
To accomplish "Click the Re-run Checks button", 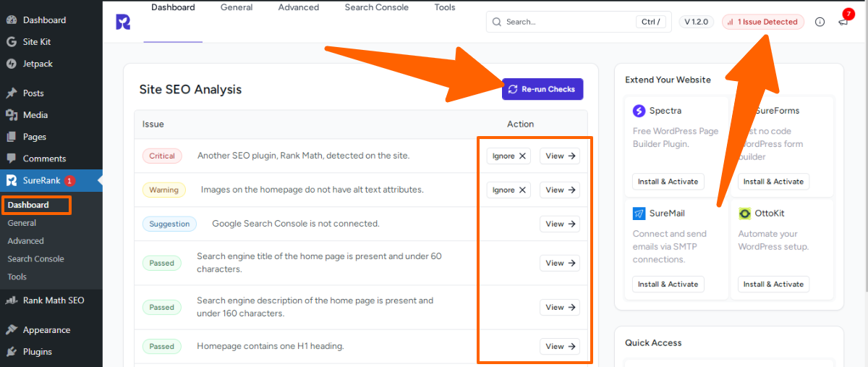I will [x=542, y=89].
